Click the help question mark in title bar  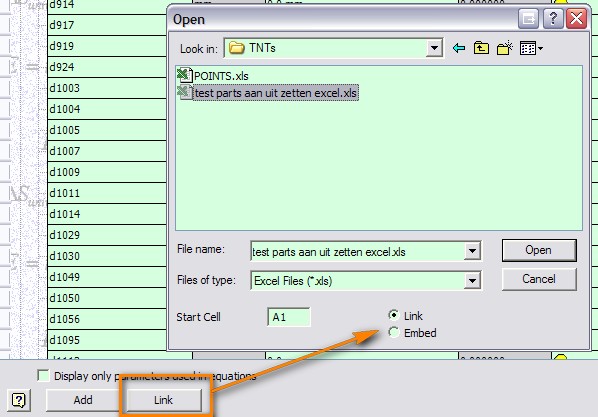click(x=553, y=18)
